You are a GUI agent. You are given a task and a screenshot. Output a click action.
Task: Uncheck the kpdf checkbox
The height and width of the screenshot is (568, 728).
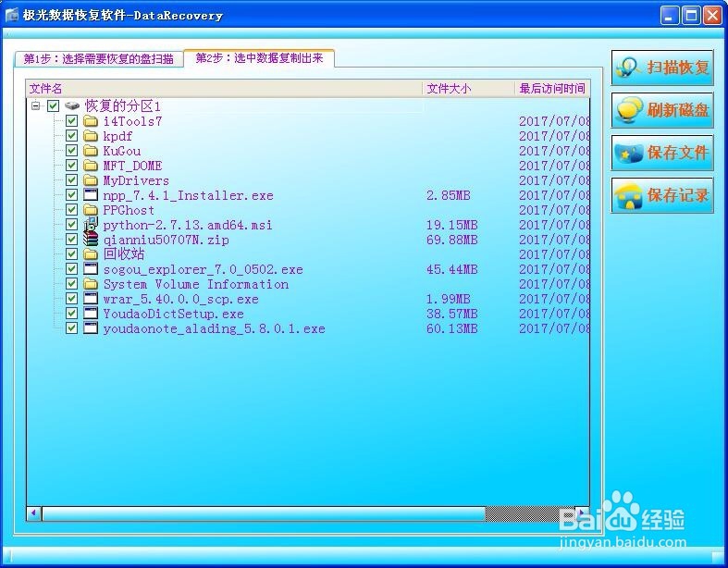pos(71,136)
